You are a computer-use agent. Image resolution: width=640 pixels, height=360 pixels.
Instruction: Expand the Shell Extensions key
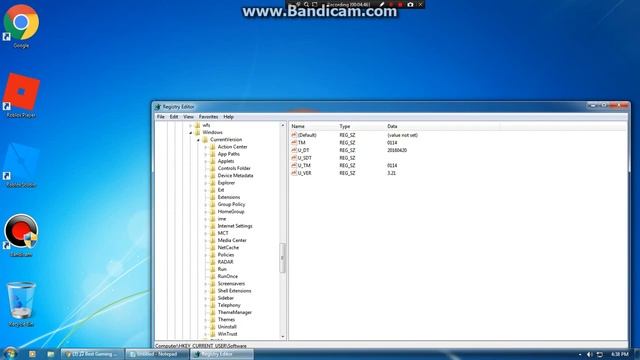[206, 291]
